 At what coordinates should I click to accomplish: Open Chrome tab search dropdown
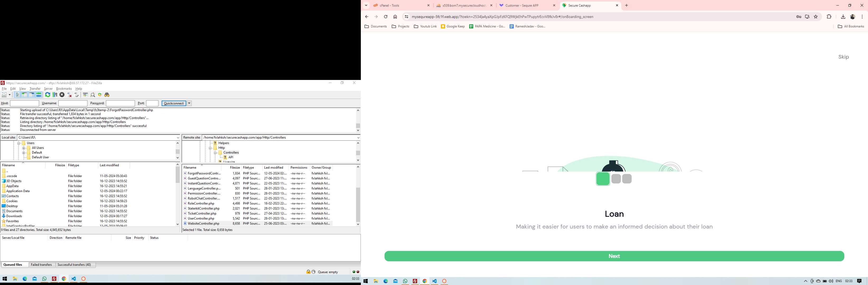(366, 5)
